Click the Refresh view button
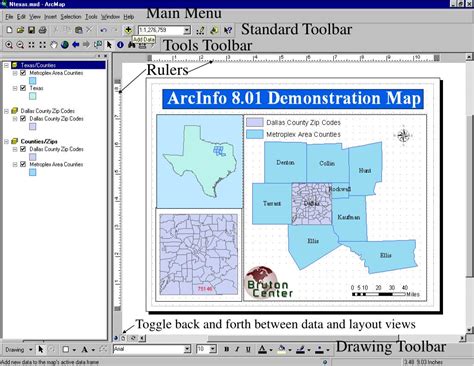474x366 pixels. tap(133, 338)
